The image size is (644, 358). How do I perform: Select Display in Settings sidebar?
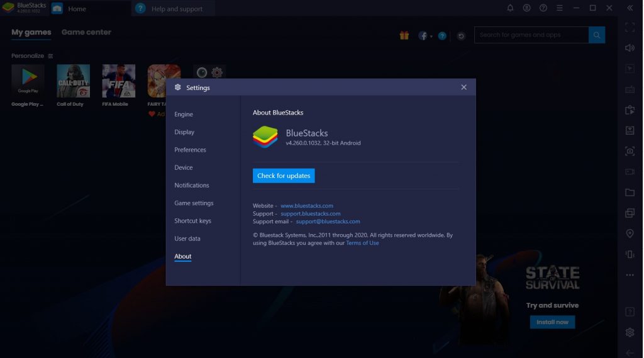point(184,132)
